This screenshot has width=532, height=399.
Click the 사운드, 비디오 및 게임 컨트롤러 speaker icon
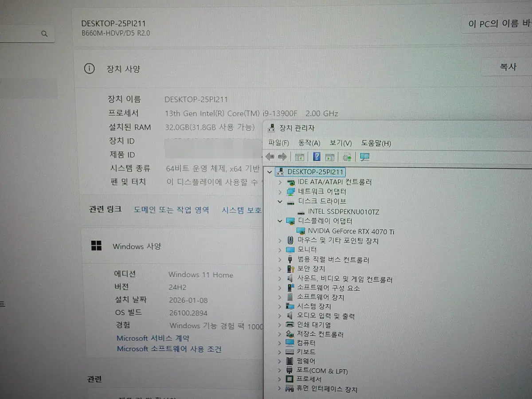pos(290,279)
